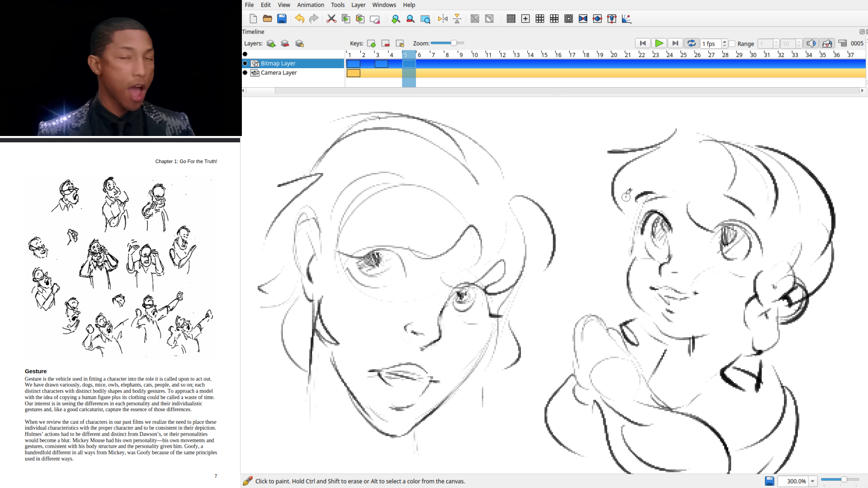
Task: Zoom in on the canvas using the green magnifier
Action: (396, 19)
